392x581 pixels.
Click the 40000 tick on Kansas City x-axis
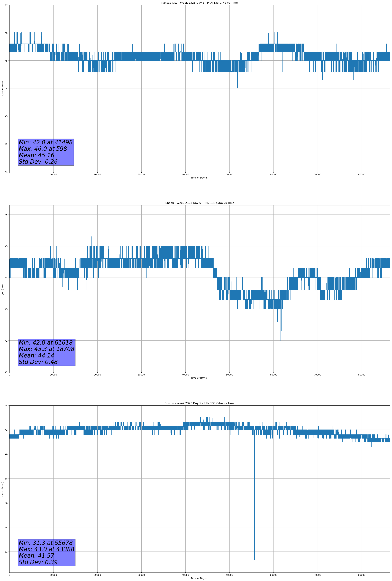coord(185,175)
